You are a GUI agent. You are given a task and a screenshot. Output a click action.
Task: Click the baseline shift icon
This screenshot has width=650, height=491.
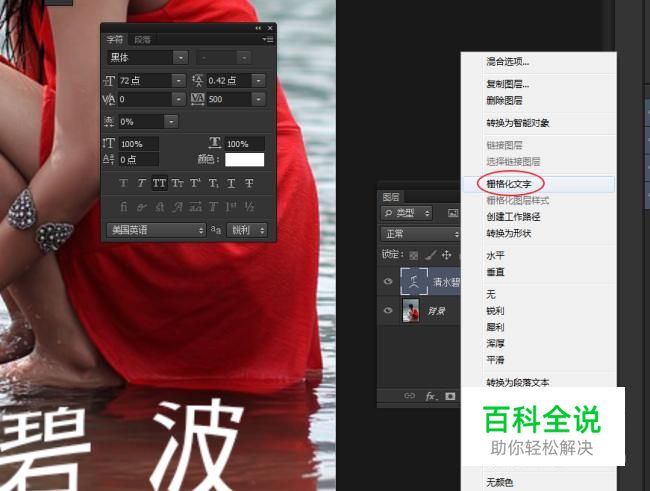click(109, 159)
